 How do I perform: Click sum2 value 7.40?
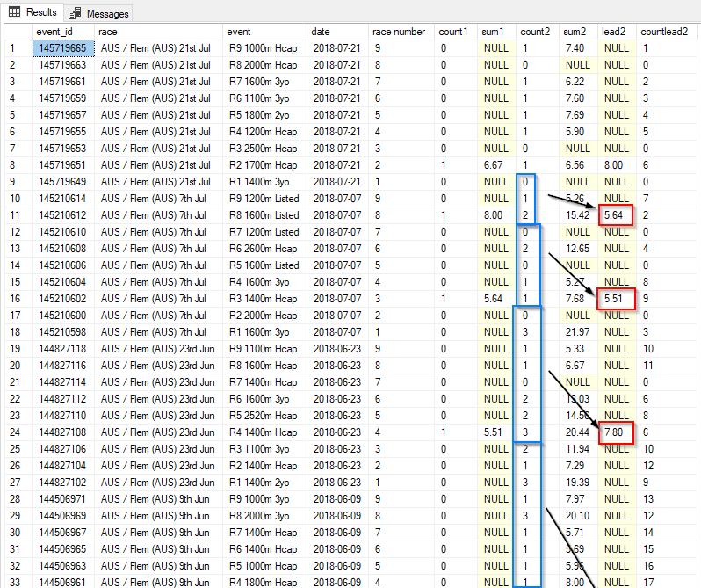(x=578, y=48)
